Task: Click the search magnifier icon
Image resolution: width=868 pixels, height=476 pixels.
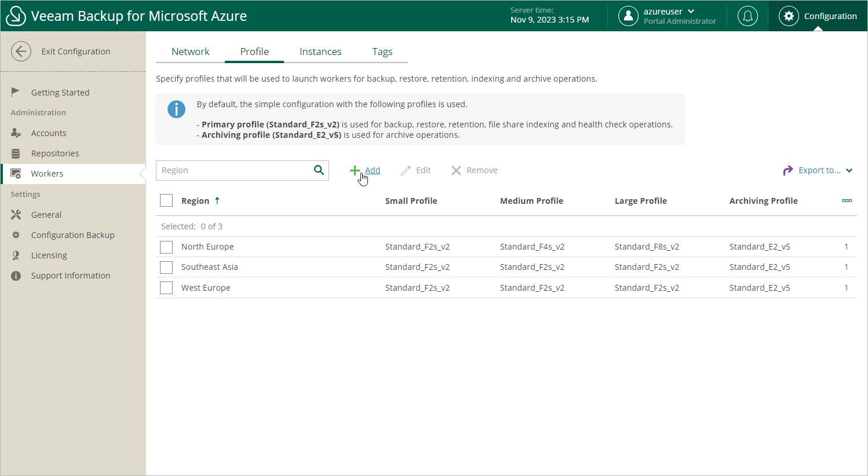Action: (x=319, y=170)
